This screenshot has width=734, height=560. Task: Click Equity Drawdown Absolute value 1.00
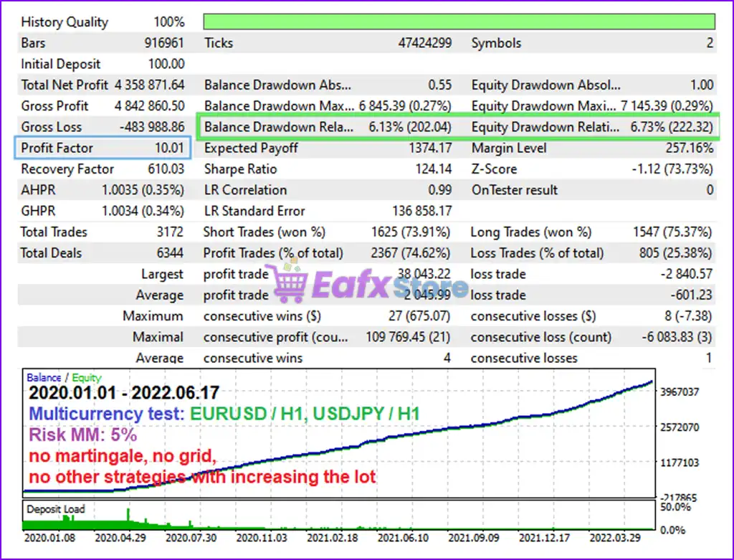click(x=702, y=85)
